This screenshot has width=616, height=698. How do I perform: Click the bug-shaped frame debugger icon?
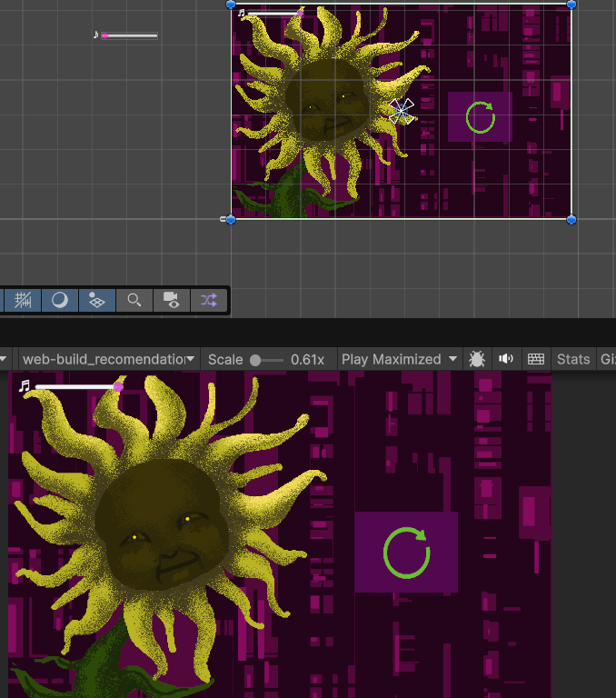click(477, 359)
